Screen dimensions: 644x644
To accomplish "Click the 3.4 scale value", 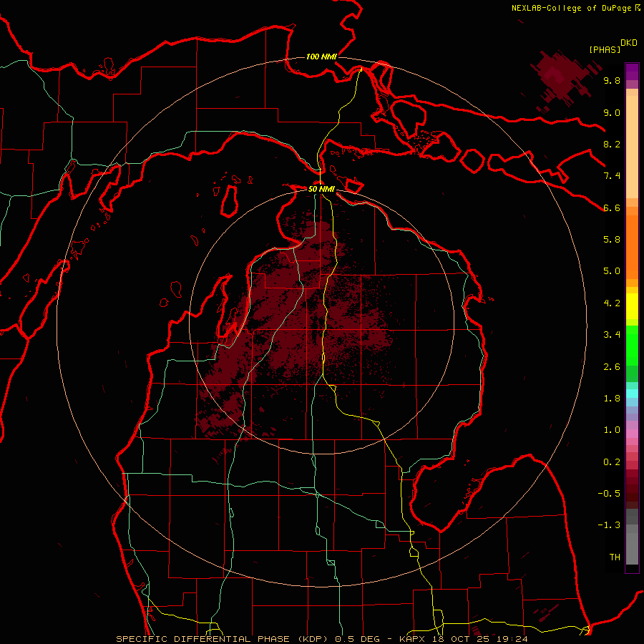I will point(612,335).
